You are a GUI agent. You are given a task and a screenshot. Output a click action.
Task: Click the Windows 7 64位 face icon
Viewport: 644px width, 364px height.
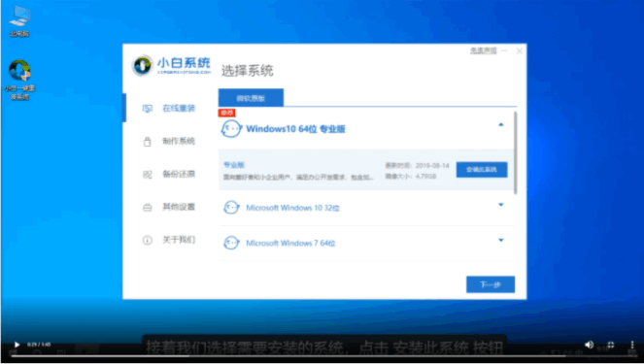coord(231,243)
